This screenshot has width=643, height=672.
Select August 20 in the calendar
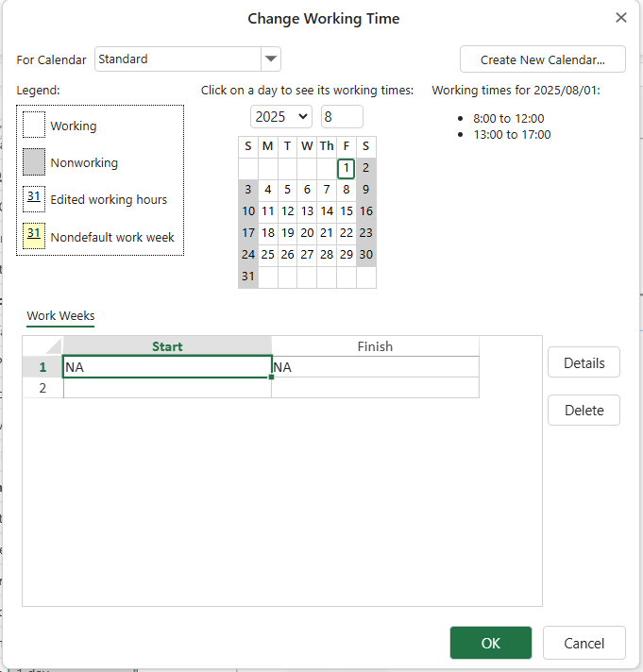[307, 233]
